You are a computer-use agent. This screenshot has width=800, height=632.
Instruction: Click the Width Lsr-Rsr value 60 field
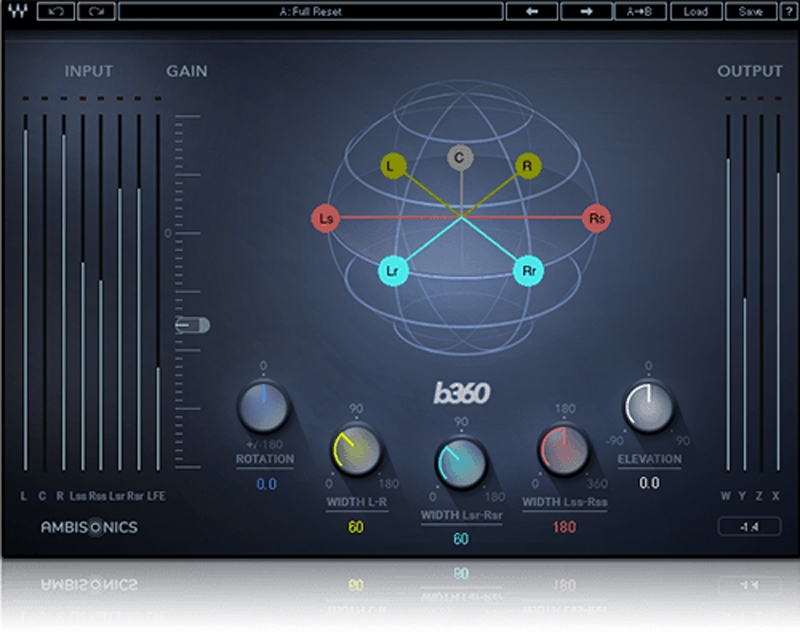(x=461, y=539)
